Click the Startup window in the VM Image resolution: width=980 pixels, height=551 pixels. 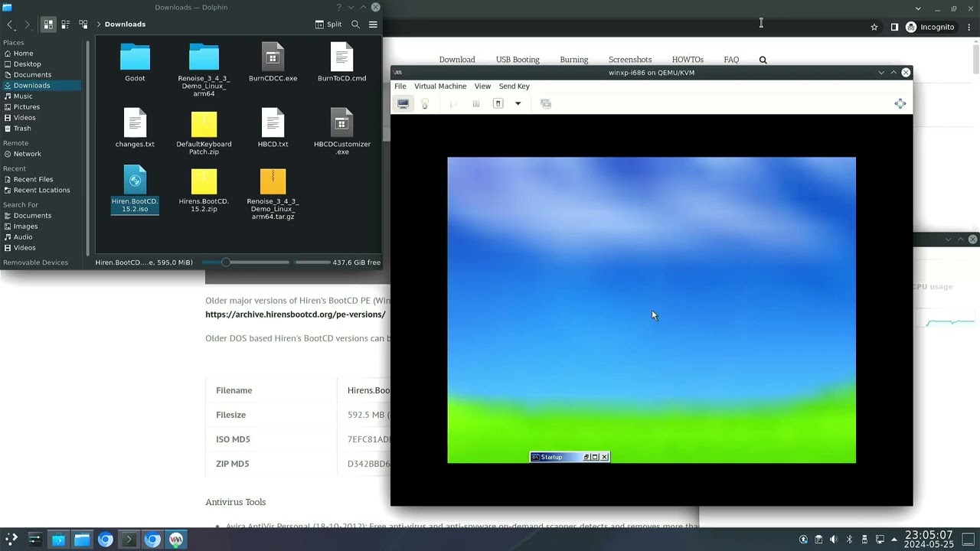[570, 457]
